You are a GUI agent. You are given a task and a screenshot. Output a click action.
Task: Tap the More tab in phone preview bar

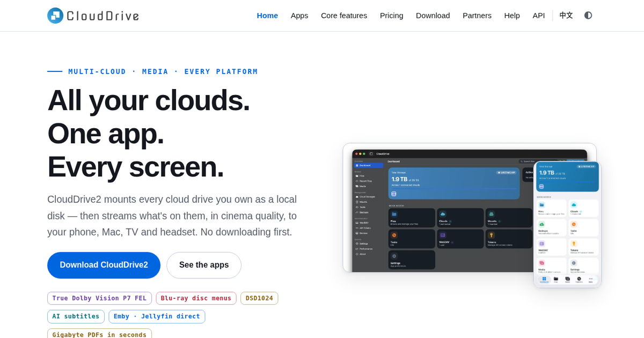pyautogui.click(x=590, y=280)
